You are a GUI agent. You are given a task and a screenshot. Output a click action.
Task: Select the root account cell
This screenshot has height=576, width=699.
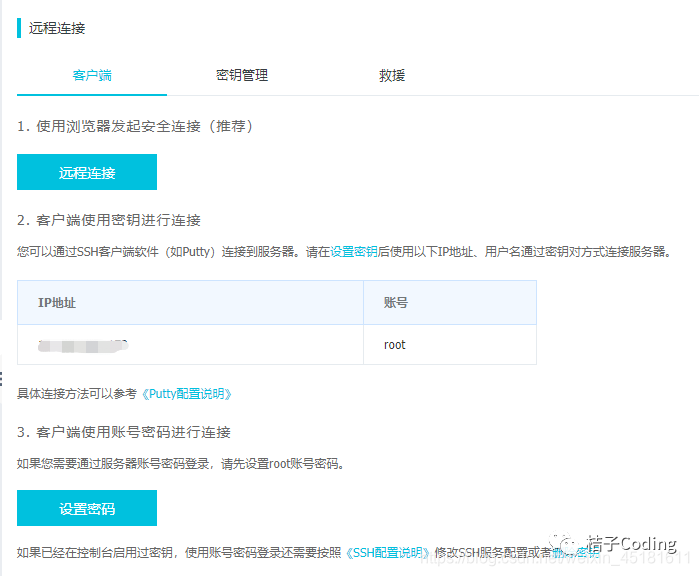(450, 345)
